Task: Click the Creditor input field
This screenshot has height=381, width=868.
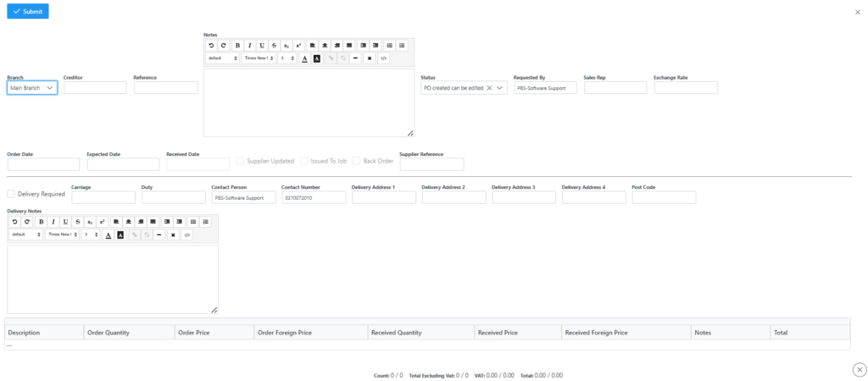Action: pyautogui.click(x=95, y=88)
